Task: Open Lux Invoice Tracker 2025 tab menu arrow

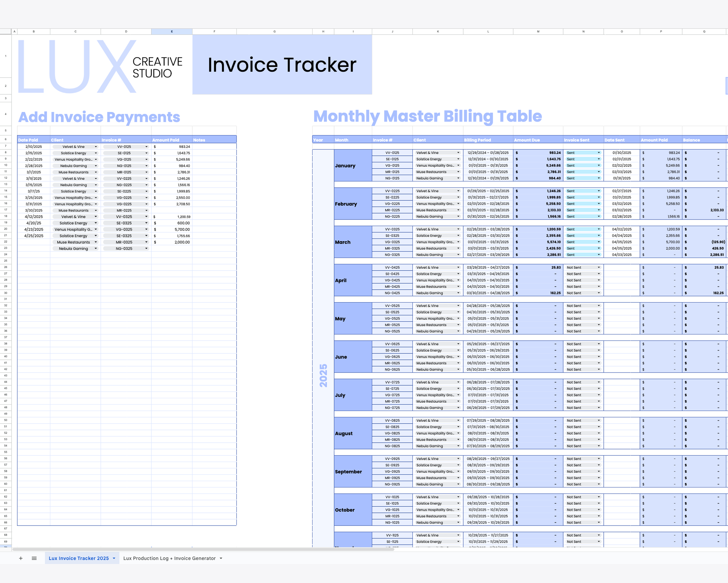Action: coord(114,558)
